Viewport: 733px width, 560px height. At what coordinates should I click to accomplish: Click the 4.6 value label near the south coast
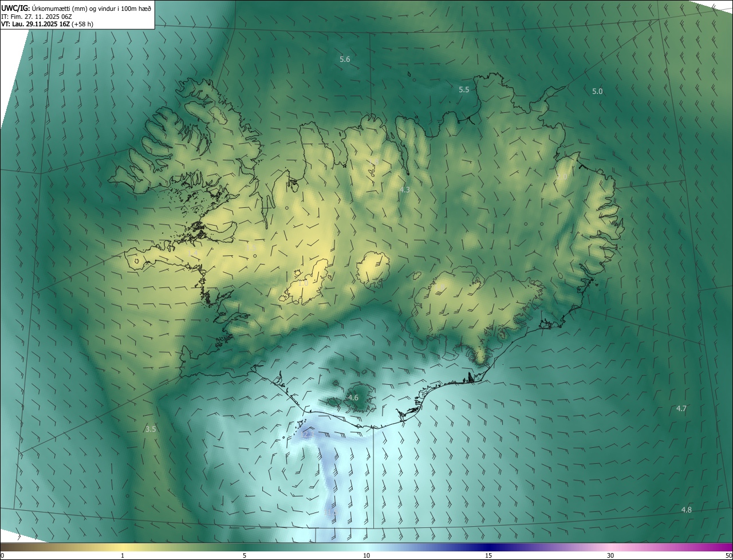coord(353,398)
